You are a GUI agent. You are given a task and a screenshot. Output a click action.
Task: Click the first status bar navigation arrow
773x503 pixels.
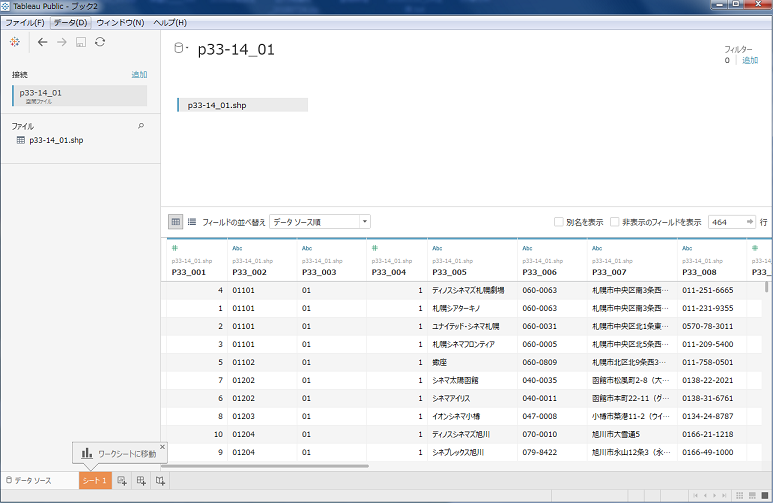coord(695,496)
